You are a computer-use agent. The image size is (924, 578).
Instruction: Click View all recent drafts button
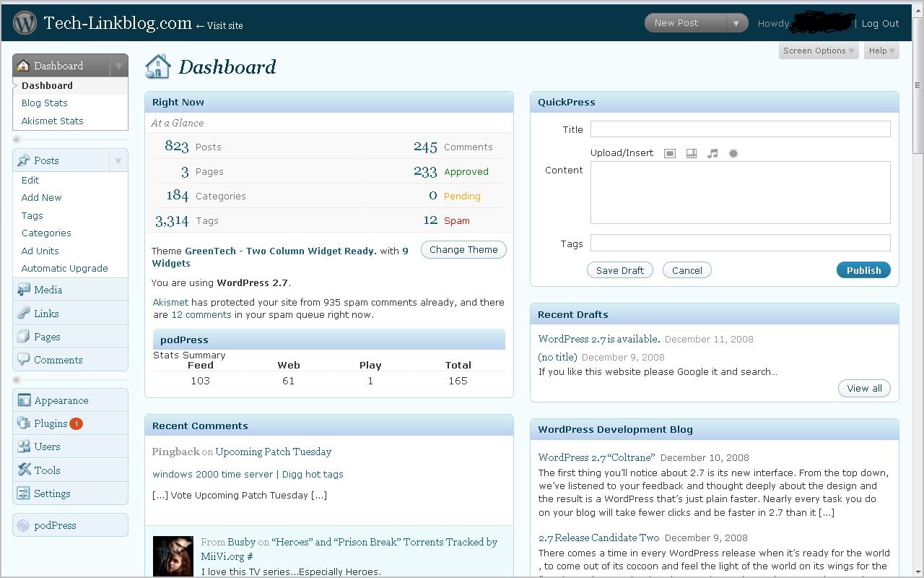[864, 388]
